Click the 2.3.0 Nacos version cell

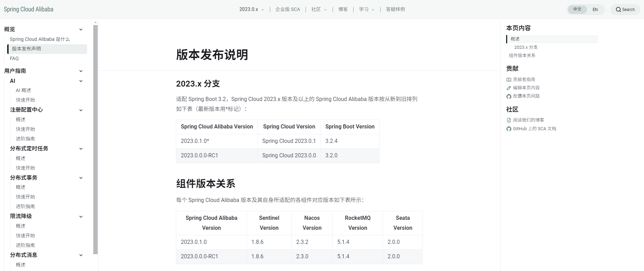[312, 257]
